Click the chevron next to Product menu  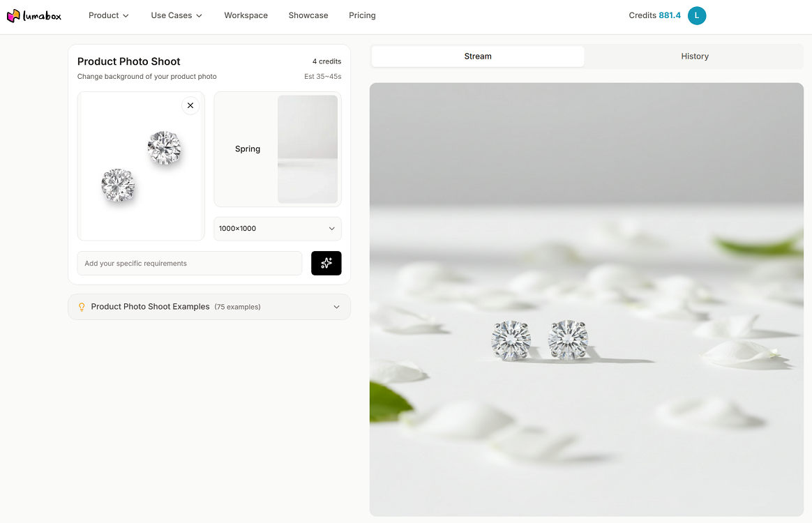tap(126, 16)
